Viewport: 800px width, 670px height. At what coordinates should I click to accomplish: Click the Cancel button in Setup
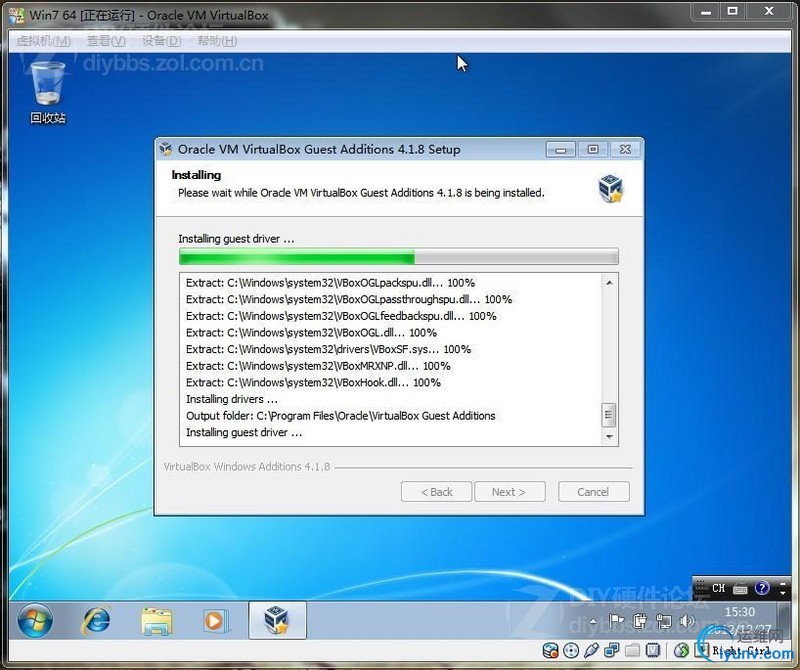point(593,492)
